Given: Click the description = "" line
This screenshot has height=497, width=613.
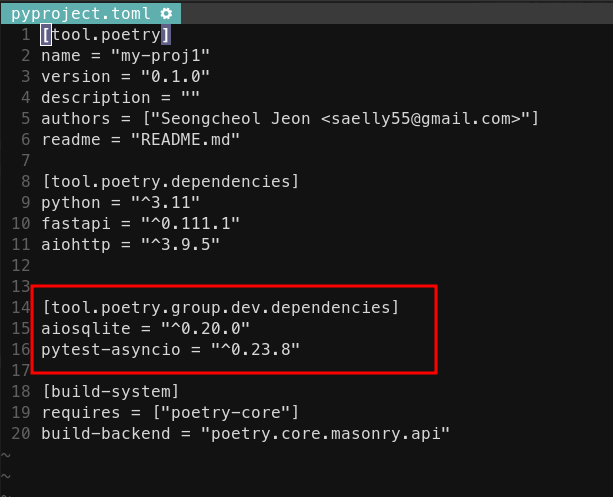Looking at the screenshot, I should (120, 98).
